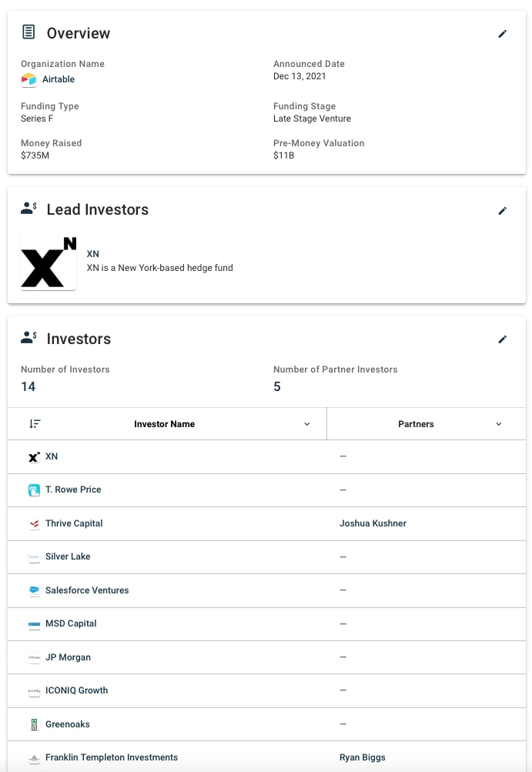Viewport: 532px width, 772px height.
Task: Click the Investor Name column header
Action: click(x=164, y=424)
